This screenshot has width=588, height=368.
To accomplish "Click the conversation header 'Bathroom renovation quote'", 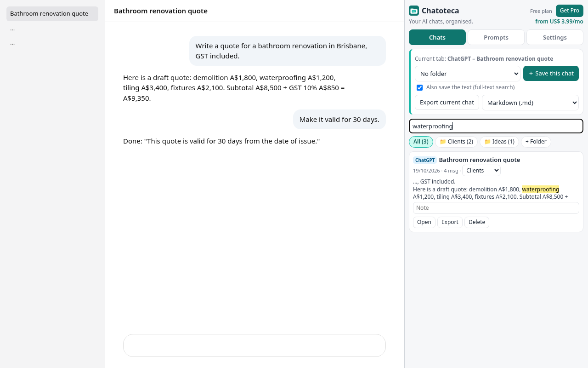I will coord(161,11).
